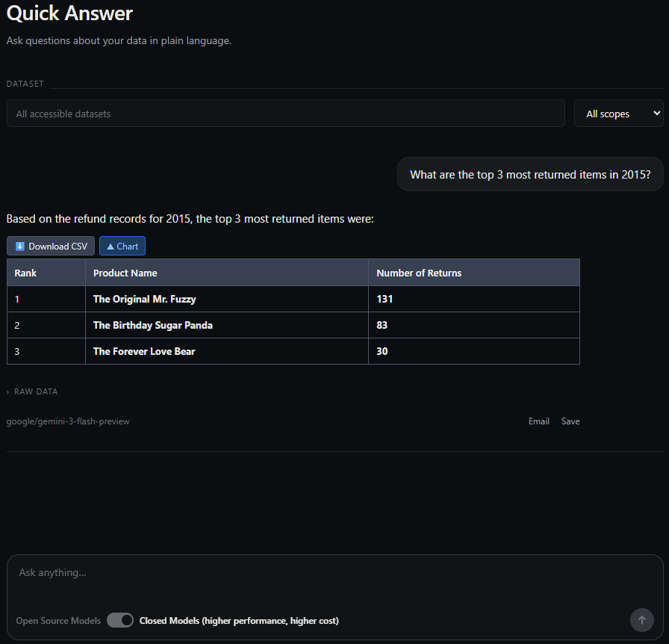669x644 pixels.
Task: Toggle Open Source / Closed Models switch
Action: coord(120,620)
